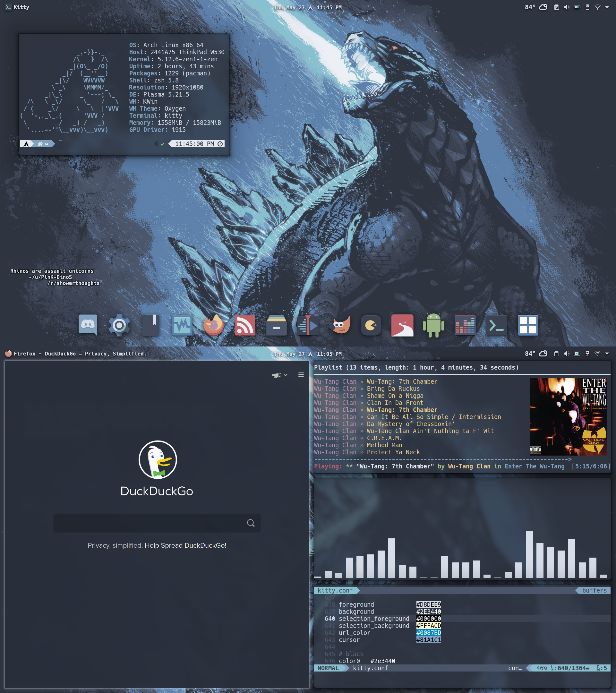Follow the Help Spread DuckDuckGo! link

click(x=185, y=545)
